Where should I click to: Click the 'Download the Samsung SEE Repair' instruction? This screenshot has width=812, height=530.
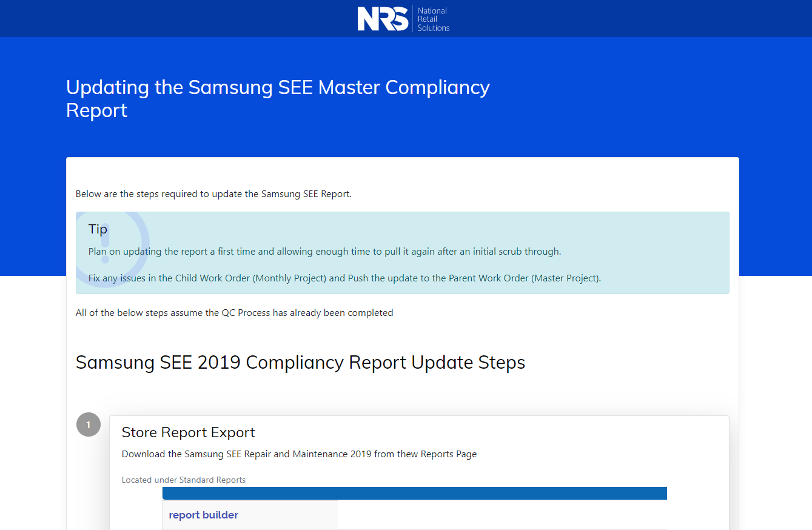pyautogui.click(x=299, y=454)
